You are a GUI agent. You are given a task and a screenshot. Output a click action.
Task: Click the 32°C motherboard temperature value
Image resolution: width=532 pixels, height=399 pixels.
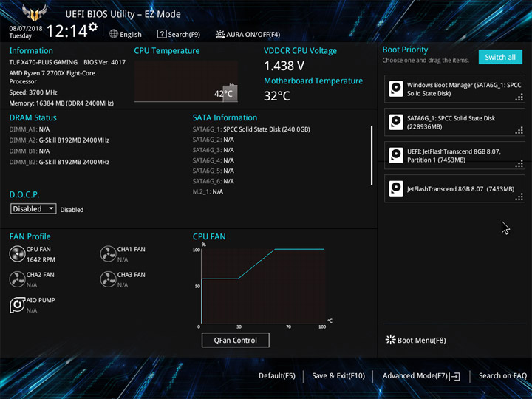coord(277,96)
